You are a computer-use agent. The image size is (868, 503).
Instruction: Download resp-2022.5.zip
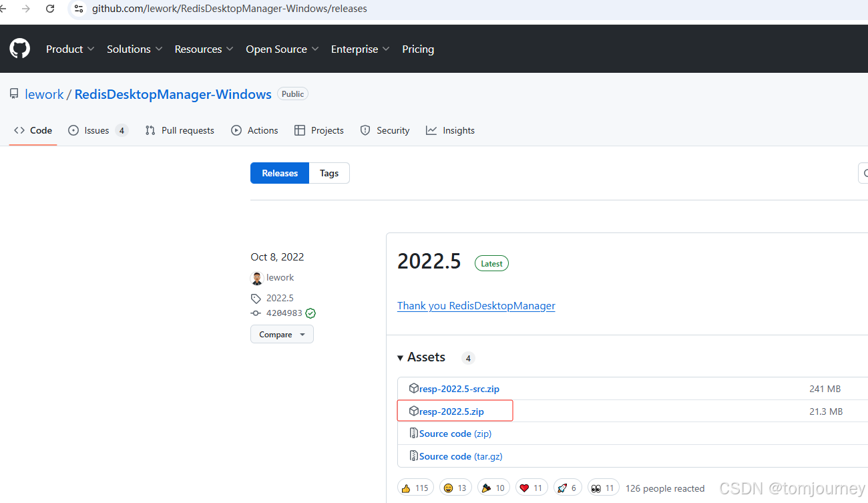451,411
